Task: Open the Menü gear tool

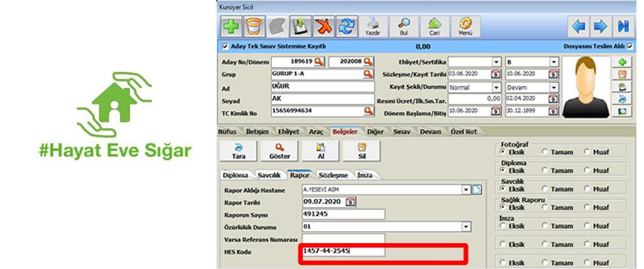Action: pos(465,27)
